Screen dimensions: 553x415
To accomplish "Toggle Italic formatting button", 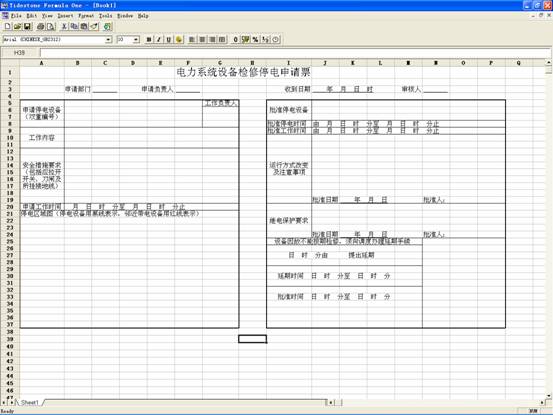I will click(159, 39).
